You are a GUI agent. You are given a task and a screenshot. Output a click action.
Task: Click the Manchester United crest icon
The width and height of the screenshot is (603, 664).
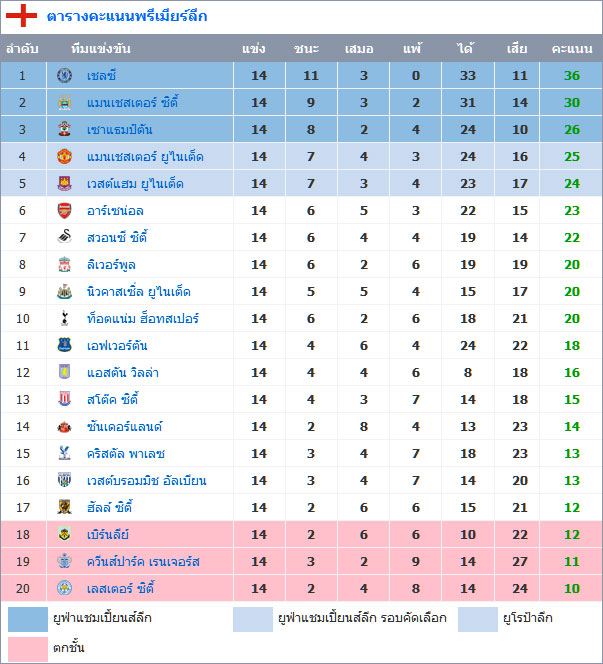coord(65,157)
